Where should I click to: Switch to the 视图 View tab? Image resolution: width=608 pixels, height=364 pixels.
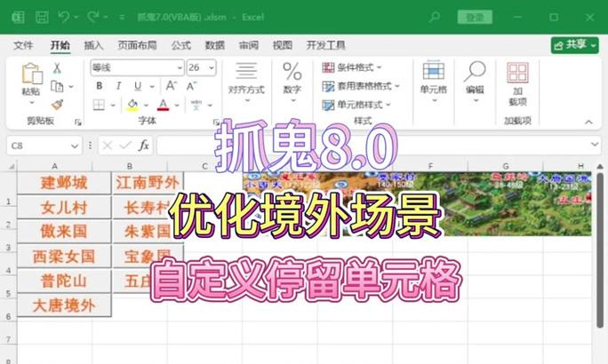[283, 45]
